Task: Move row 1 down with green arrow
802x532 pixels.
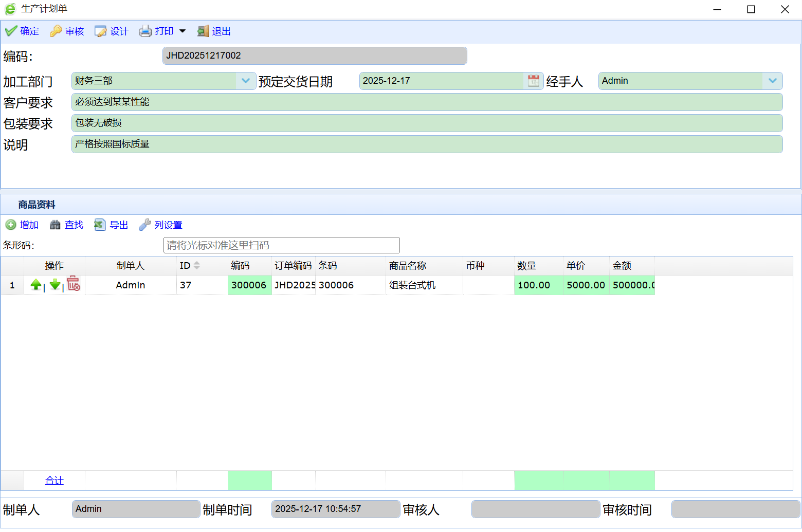Action: (55, 284)
